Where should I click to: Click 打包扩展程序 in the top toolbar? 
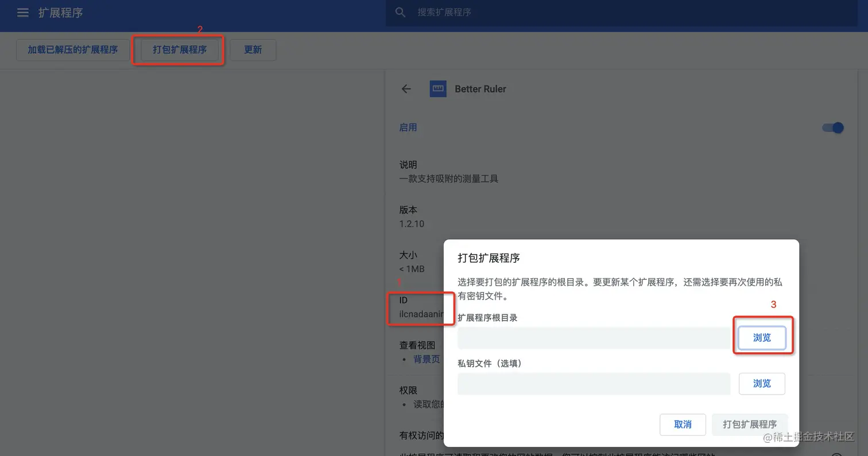(x=180, y=50)
